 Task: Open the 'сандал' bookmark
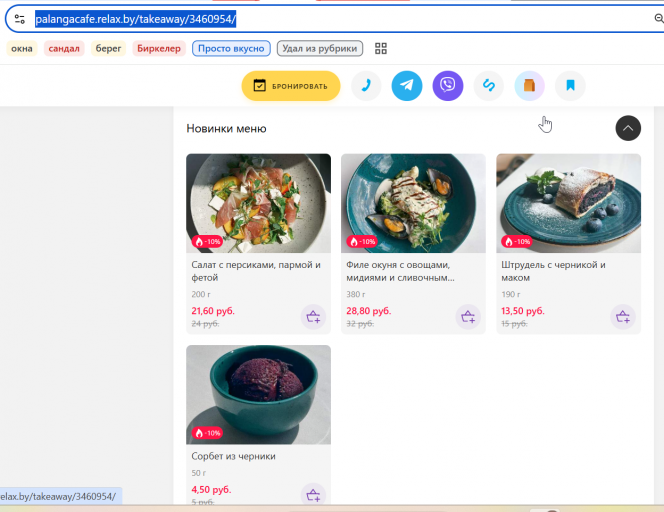click(x=64, y=48)
